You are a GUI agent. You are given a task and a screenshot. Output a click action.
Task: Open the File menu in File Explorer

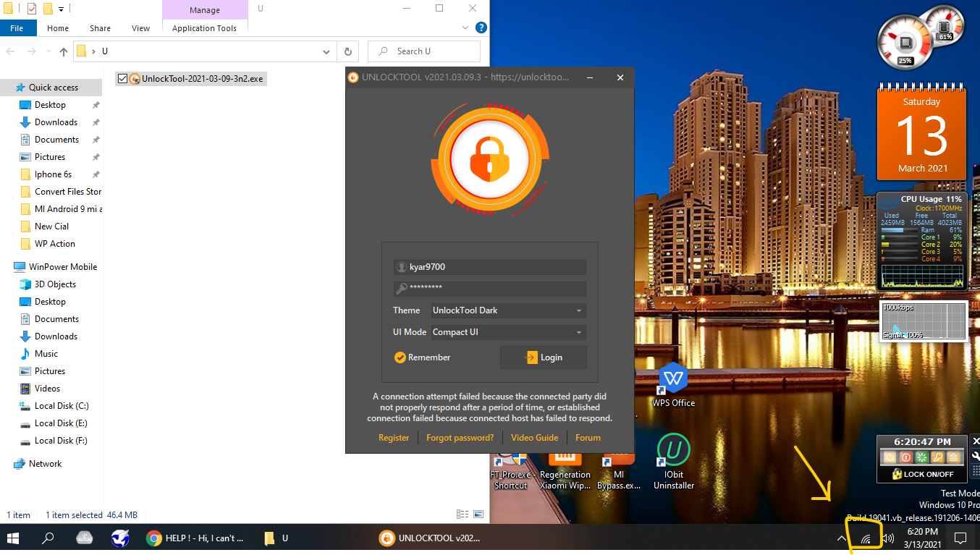pyautogui.click(x=17, y=28)
